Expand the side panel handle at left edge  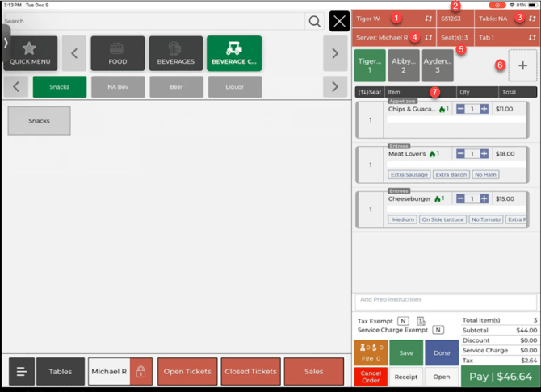5,42
